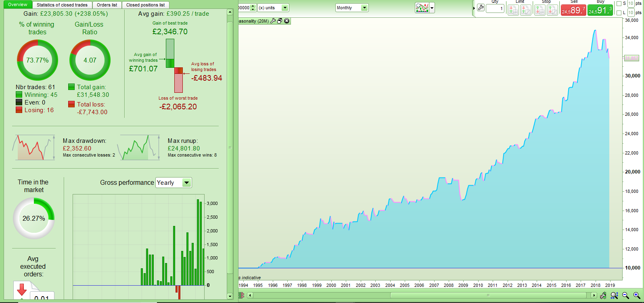644x303 pixels.
Task: Click the 31,857 current price label
Action: (x=631, y=58)
